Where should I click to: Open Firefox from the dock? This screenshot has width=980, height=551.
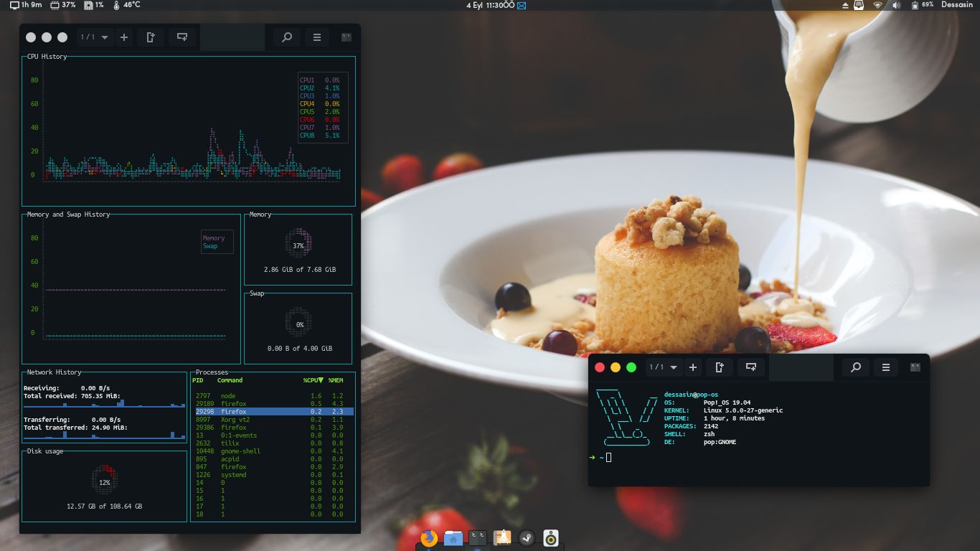tap(429, 537)
